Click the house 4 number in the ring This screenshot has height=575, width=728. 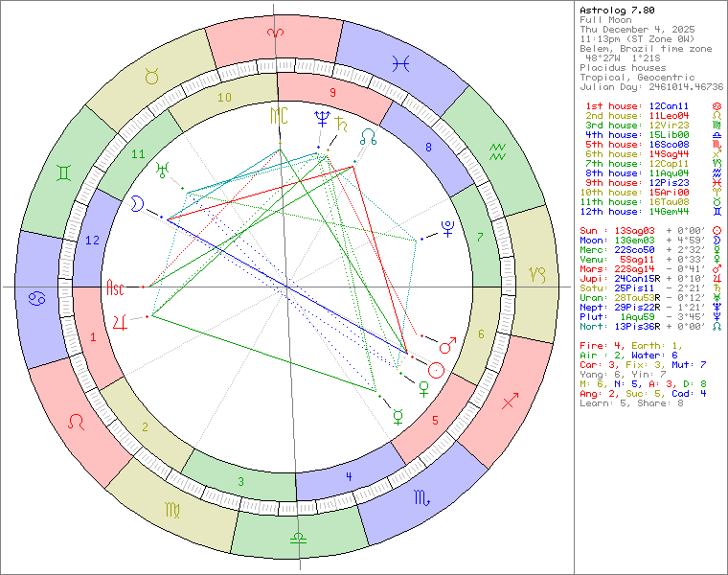pyautogui.click(x=349, y=476)
